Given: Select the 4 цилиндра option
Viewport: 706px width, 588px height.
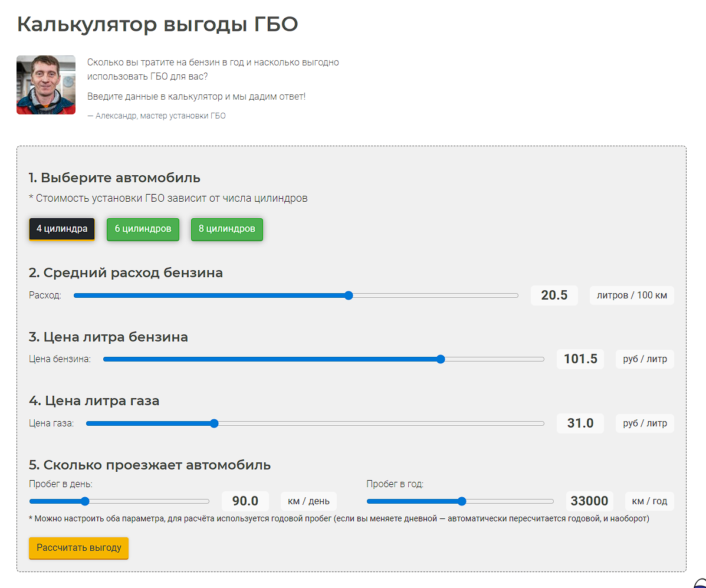Looking at the screenshot, I should 62,229.
